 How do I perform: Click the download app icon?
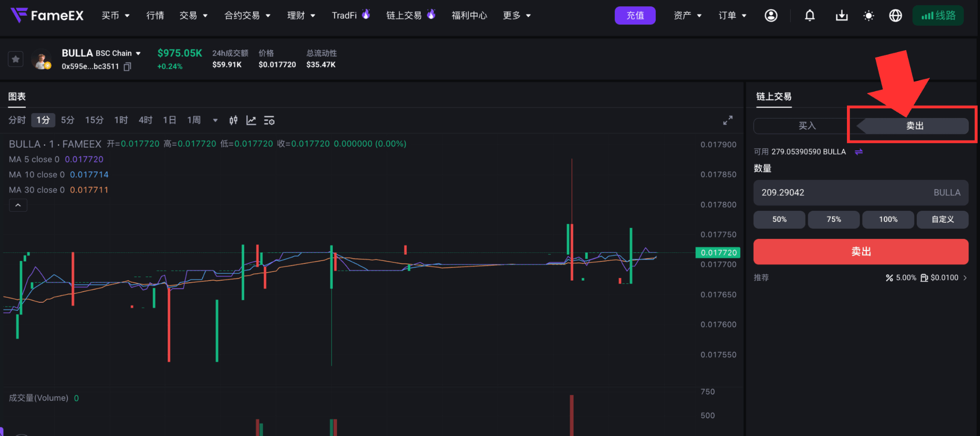tap(842, 16)
